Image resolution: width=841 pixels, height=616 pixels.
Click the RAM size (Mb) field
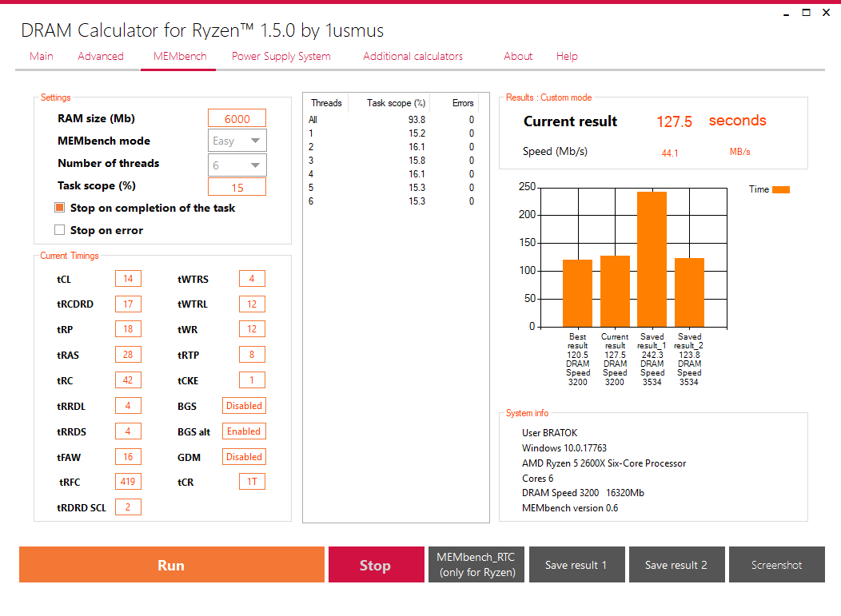(237, 118)
